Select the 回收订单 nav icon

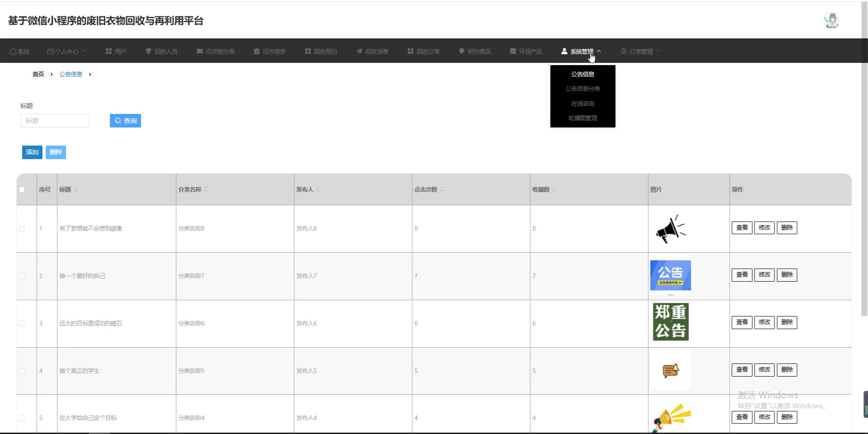click(410, 51)
